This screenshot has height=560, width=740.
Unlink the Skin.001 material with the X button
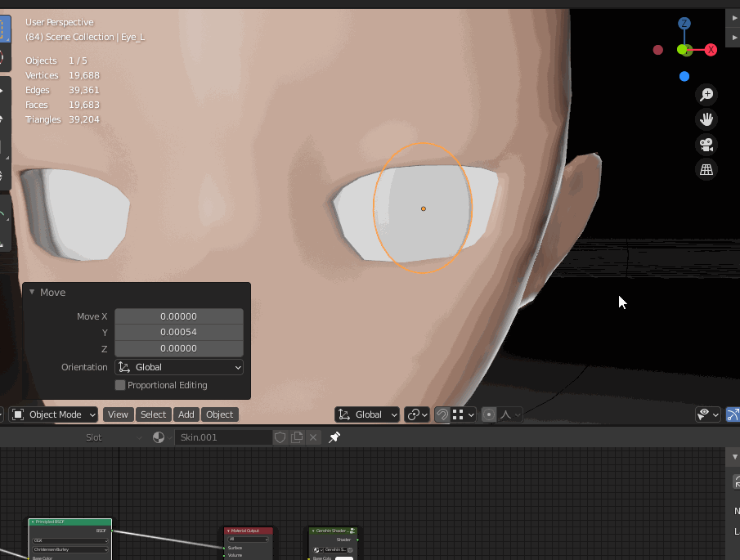313,437
